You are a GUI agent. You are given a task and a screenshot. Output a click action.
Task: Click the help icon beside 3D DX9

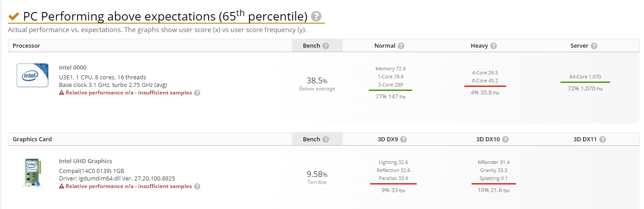[x=404, y=139]
